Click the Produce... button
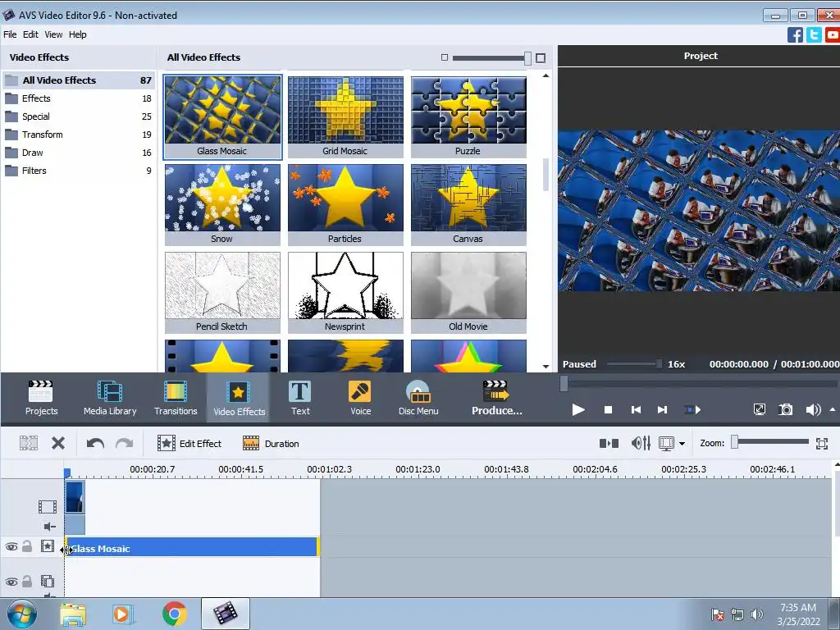This screenshot has width=840, height=630. (x=496, y=398)
